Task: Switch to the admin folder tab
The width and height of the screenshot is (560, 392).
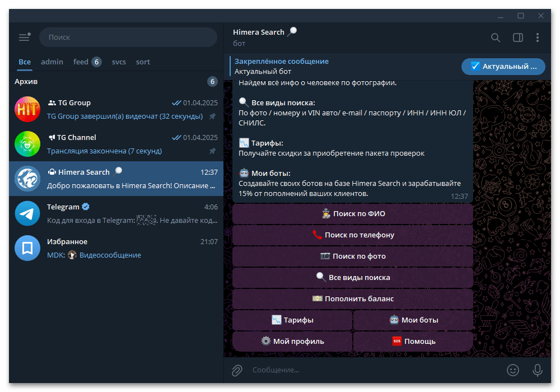Action: 52,62
